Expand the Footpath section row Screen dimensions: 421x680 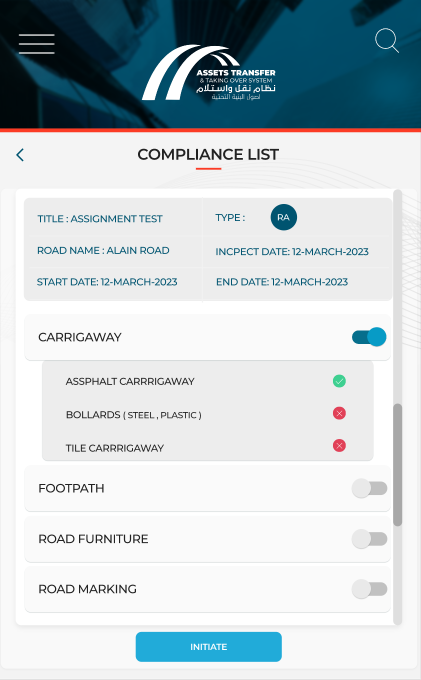click(208, 488)
